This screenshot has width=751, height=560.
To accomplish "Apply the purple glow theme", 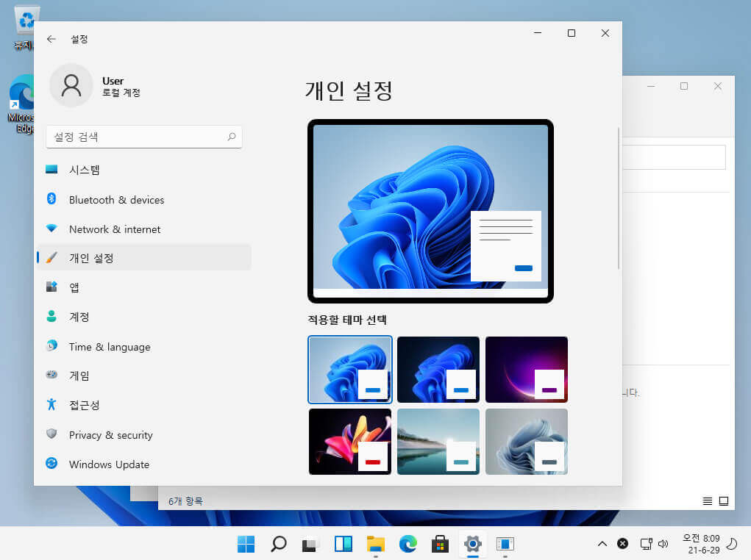I will coord(527,370).
